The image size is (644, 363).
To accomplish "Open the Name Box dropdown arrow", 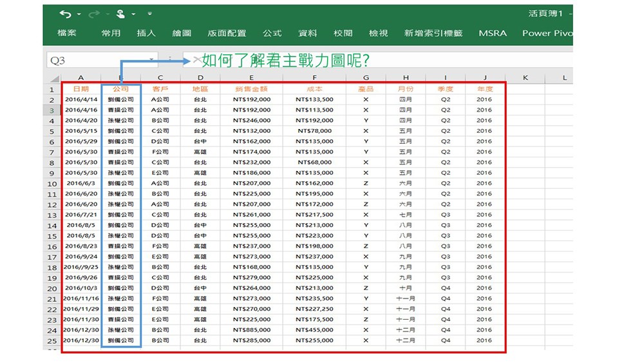I will point(151,60).
